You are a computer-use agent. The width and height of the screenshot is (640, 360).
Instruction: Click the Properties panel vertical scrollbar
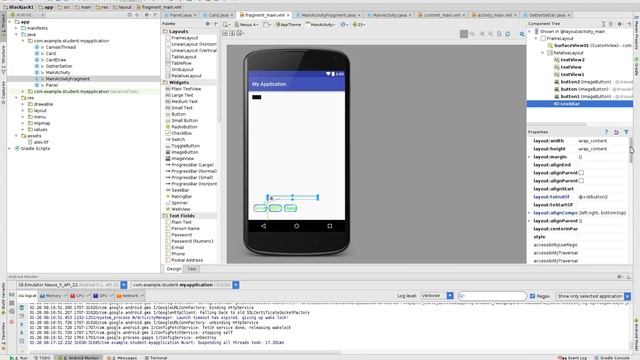point(631,150)
